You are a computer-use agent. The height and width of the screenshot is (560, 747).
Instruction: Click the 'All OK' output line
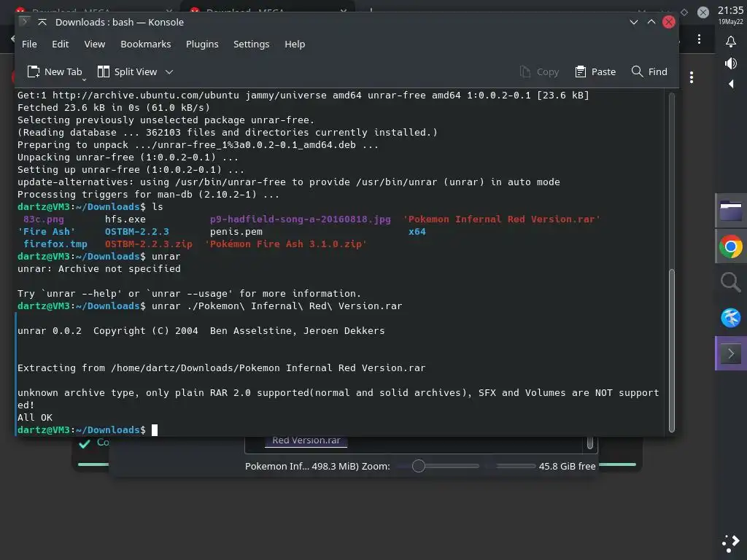pyautogui.click(x=35, y=417)
